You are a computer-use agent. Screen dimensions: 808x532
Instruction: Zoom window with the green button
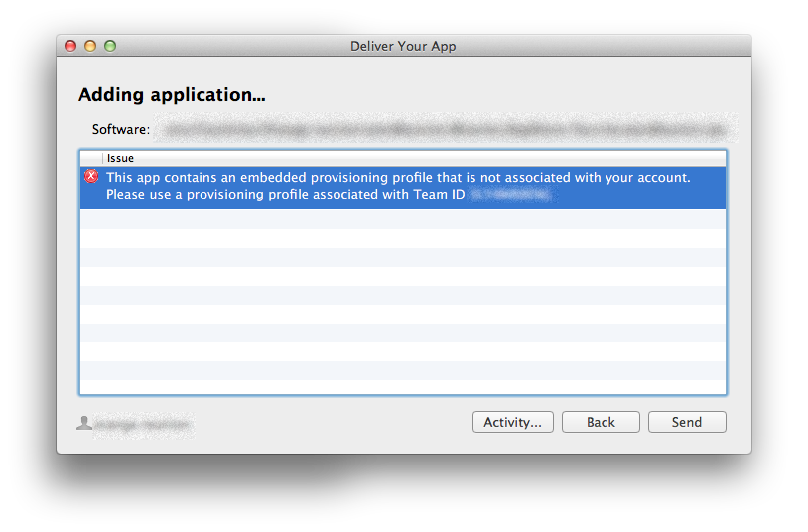(110, 46)
